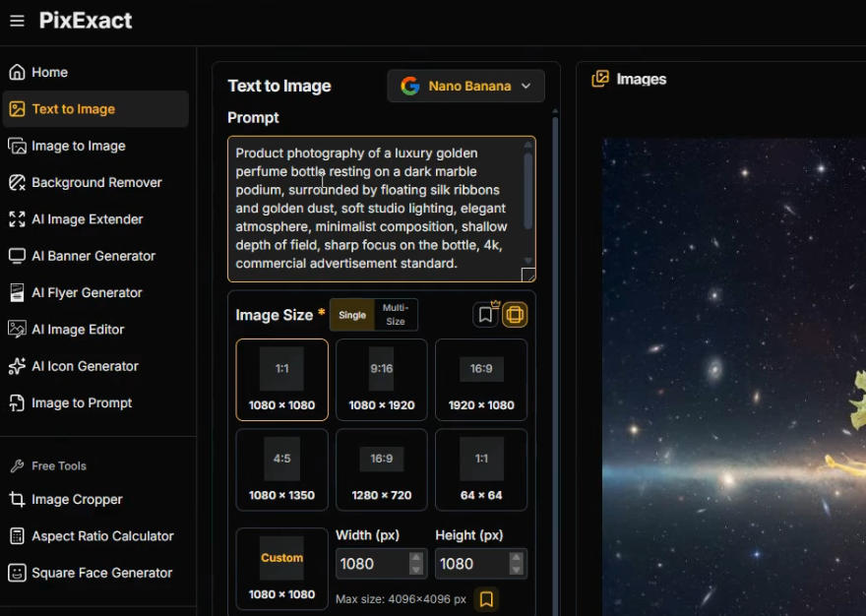Viewport: 866px width, 616px height.
Task: Open the hamburger menu next to PixExact
Action: (17, 21)
